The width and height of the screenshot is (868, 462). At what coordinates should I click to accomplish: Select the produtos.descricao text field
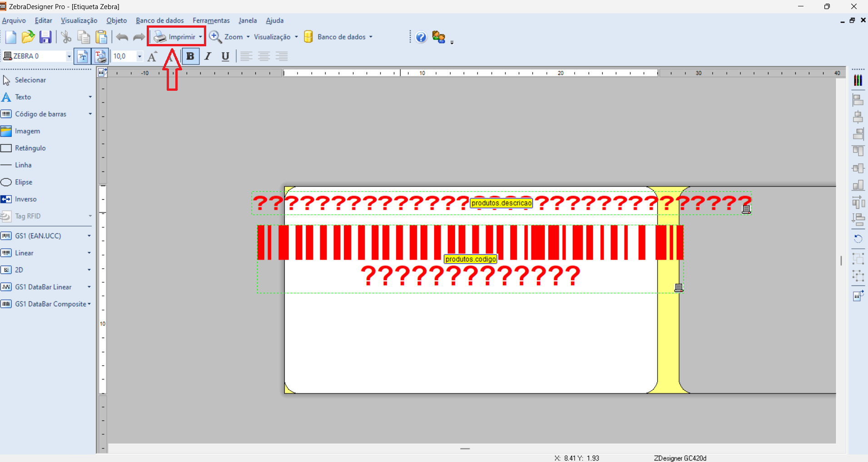(x=501, y=203)
